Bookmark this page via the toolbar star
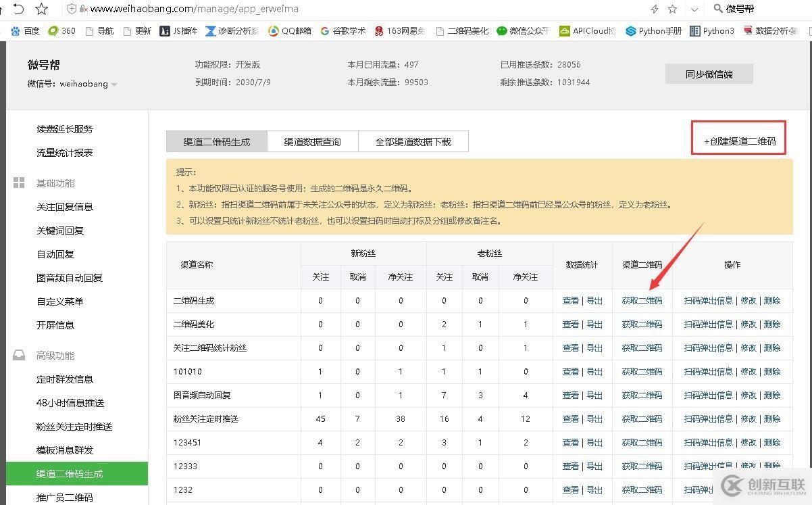This screenshot has width=812, height=505. point(41,9)
